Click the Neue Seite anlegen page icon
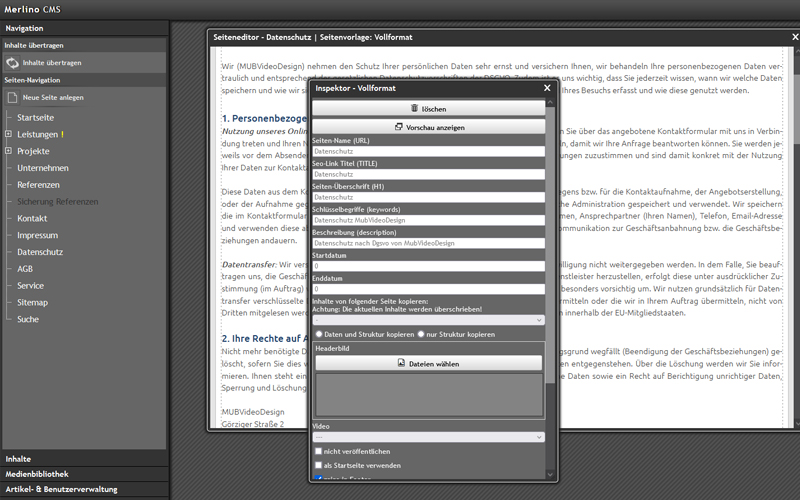 pos(12,97)
